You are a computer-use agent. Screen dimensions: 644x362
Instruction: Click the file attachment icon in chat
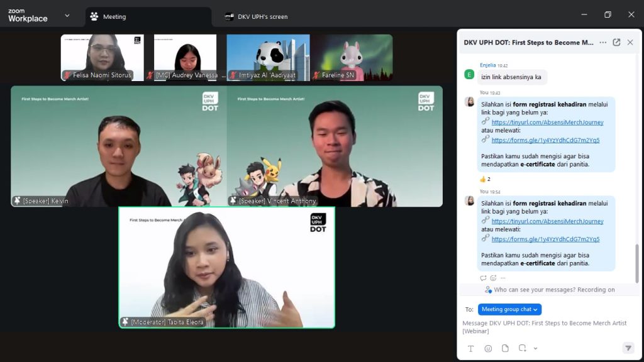pyautogui.click(x=505, y=348)
